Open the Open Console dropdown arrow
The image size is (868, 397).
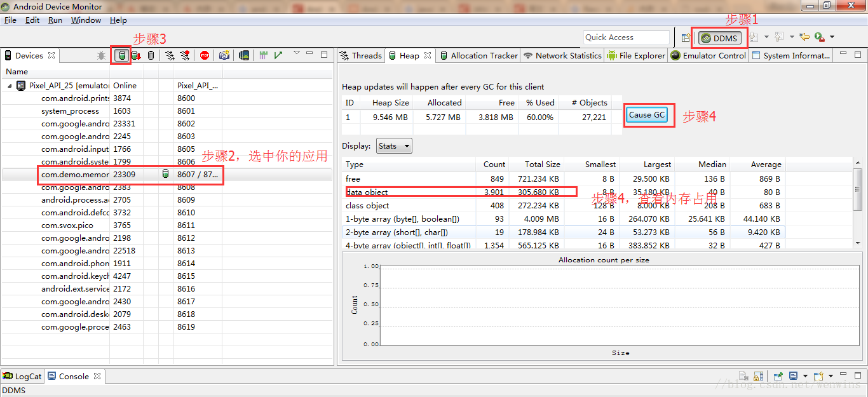coord(831,376)
